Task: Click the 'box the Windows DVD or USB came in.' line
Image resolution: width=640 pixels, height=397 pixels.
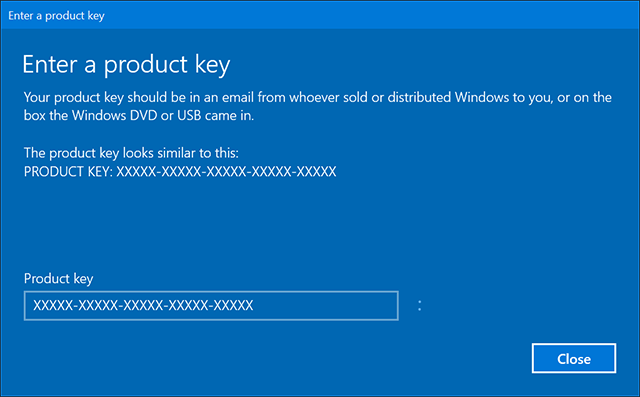Action: [x=139, y=115]
